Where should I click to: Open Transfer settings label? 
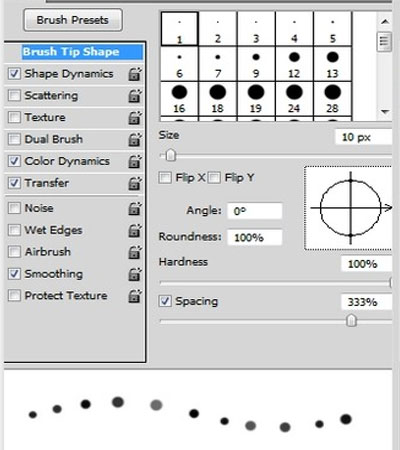tap(47, 183)
